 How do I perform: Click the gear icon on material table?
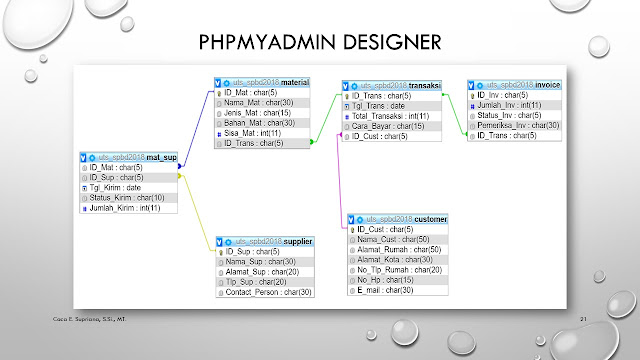click(x=227, y=83)
